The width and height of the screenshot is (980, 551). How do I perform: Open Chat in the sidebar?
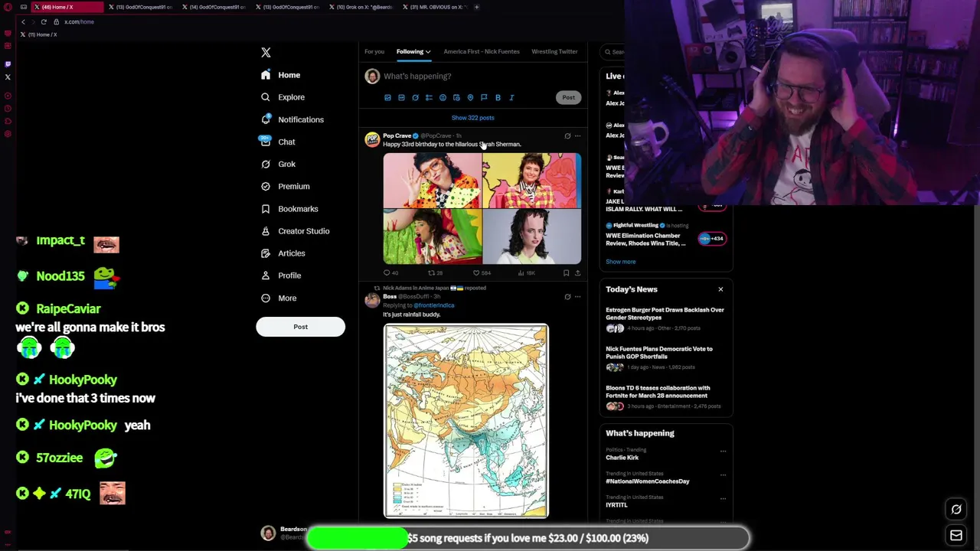coord(277,142)
